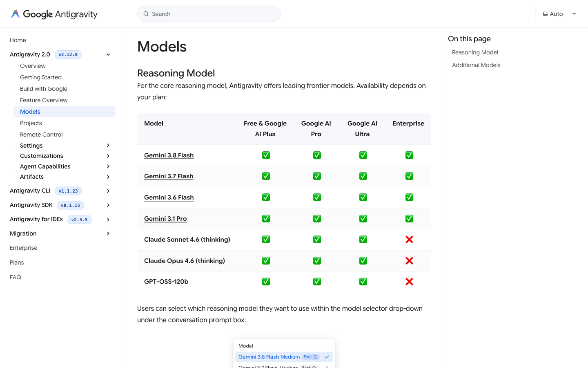
Task: Click the "Google AI Ultra" column header
Action: pos(362,129)
